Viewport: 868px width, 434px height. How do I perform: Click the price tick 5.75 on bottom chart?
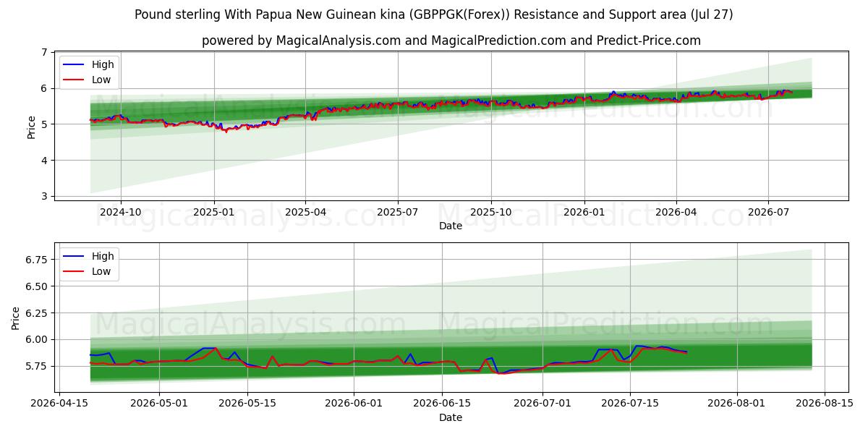[37, 367]
